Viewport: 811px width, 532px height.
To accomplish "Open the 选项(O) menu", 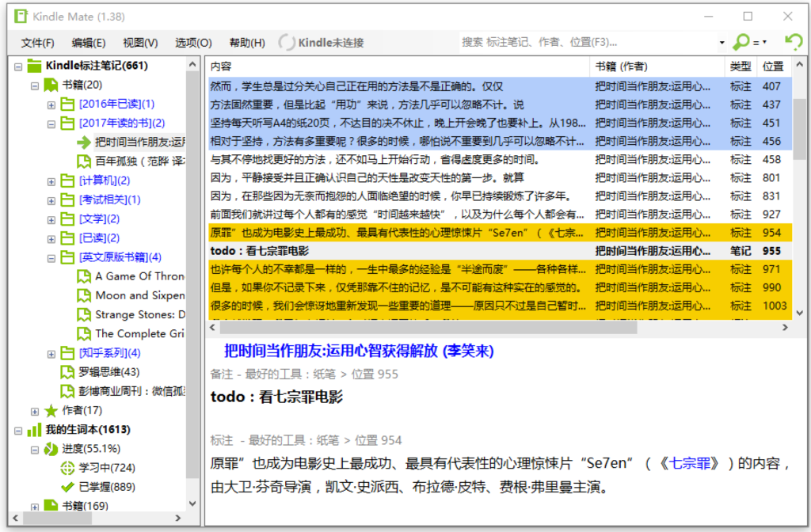I will click(193, 43).
